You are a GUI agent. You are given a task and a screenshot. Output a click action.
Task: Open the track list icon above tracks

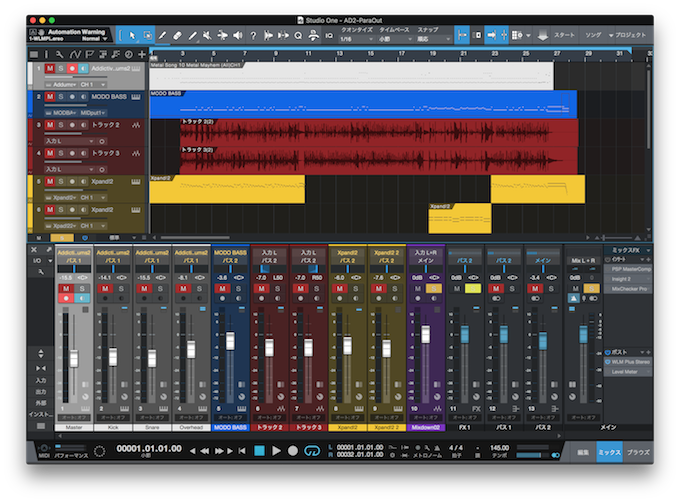33,54
